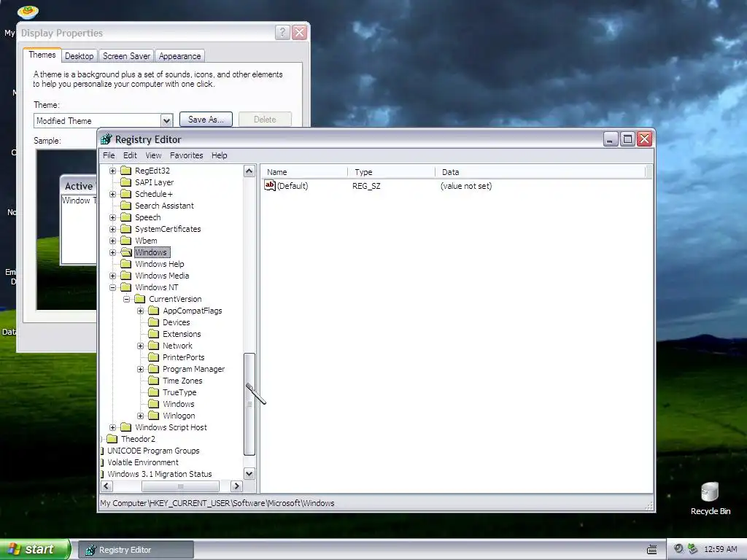The width and height of the screenshot is (747, 560).
Task: Open the Theme dropdown in Display Properties
Action: pos(166,120)
